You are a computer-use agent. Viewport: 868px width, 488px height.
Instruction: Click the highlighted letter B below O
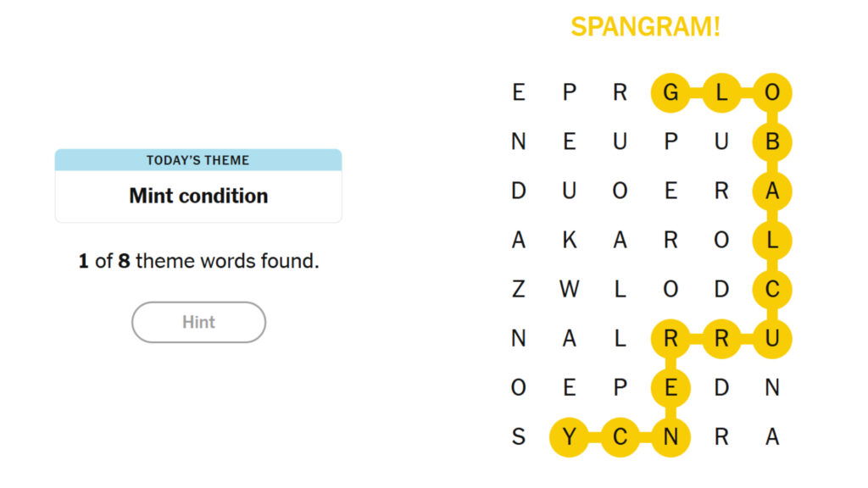pos(771,141)
